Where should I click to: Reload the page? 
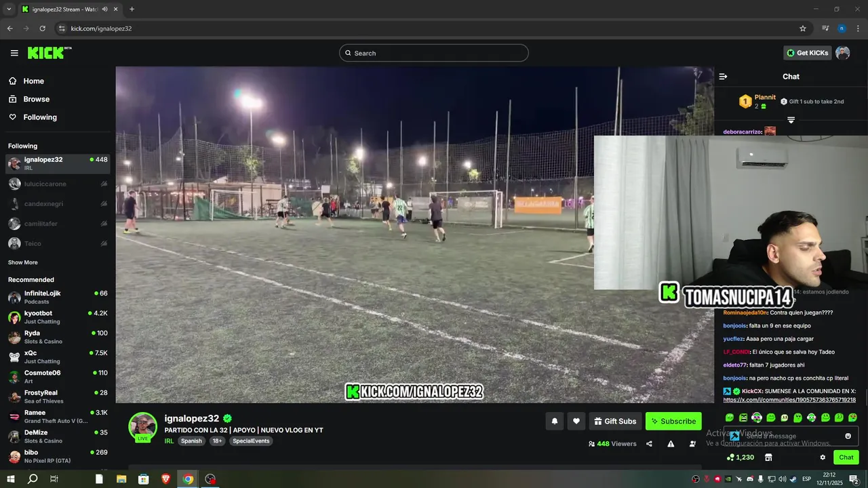pyautogui.click(x=42, y=28)
